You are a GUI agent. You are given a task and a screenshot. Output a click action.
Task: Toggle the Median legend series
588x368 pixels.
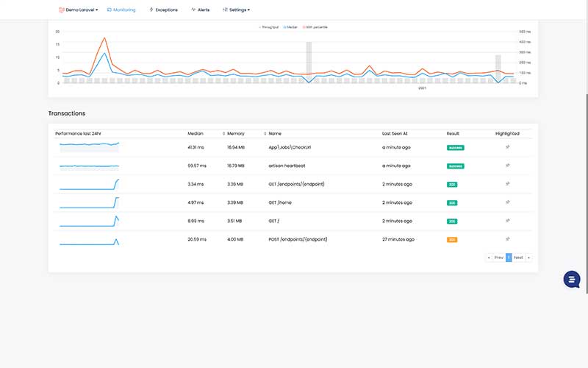[290, 27]
